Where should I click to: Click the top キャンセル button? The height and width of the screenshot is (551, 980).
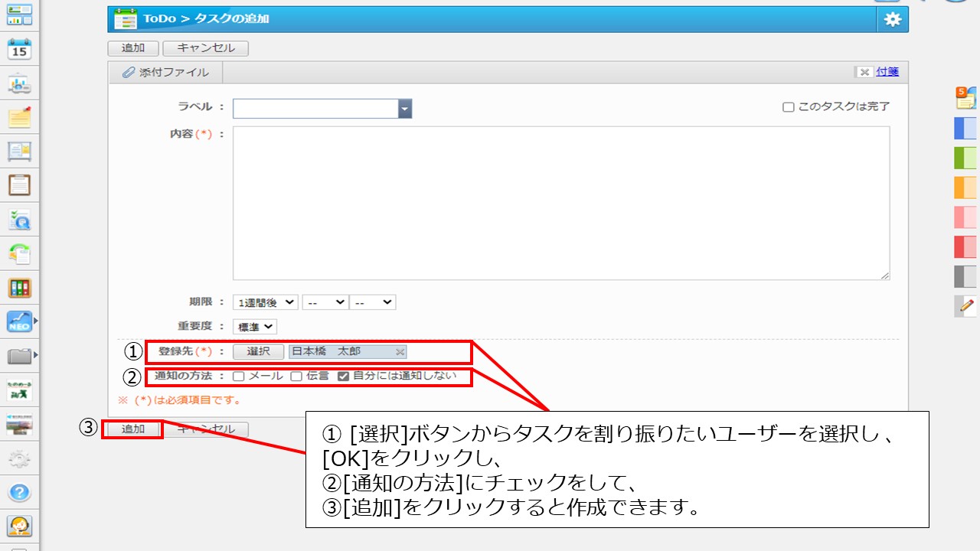click(206, 48)
